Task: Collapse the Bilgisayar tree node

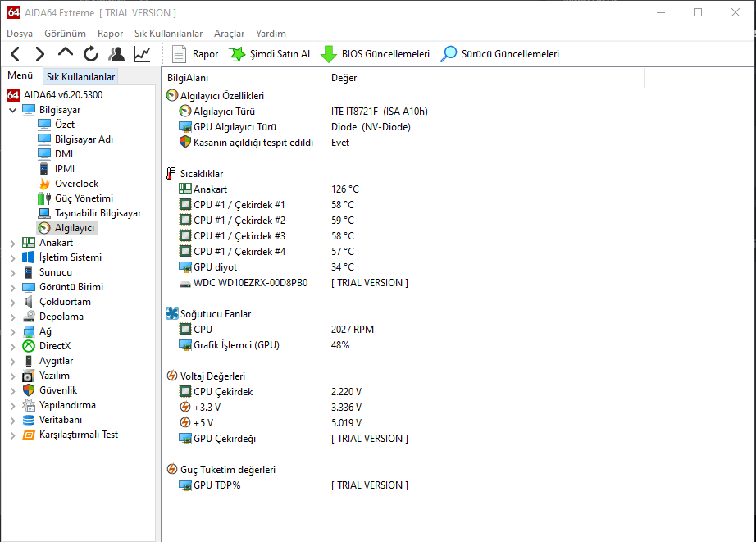Action: (x=13, y=111)
